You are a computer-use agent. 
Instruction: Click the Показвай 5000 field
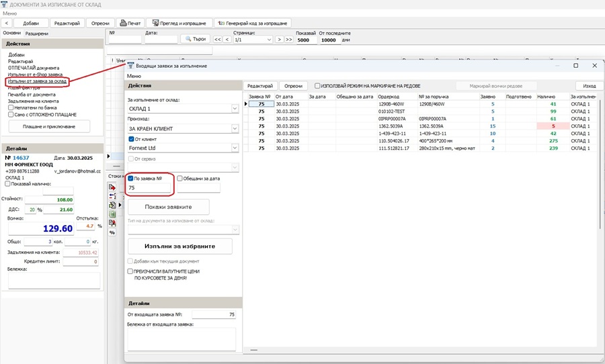point(307,40)
